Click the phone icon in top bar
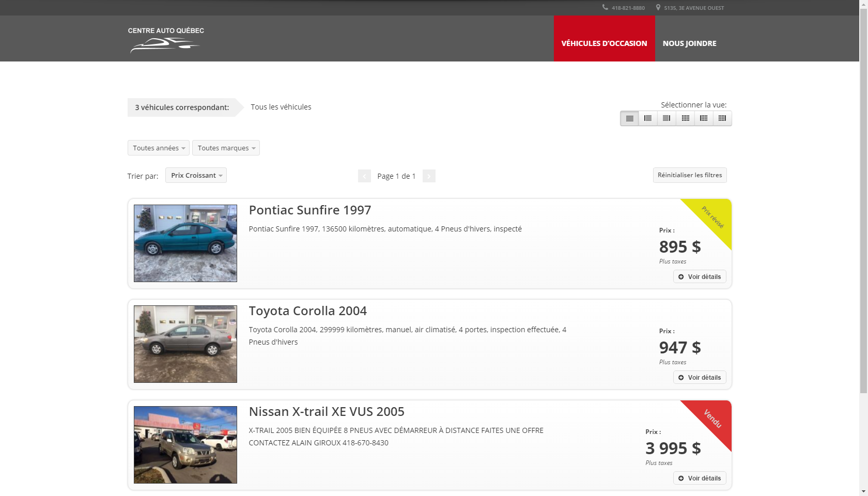The width and height of the screenshot is (868, 496). pyautogui.click(x=605, y=7)
